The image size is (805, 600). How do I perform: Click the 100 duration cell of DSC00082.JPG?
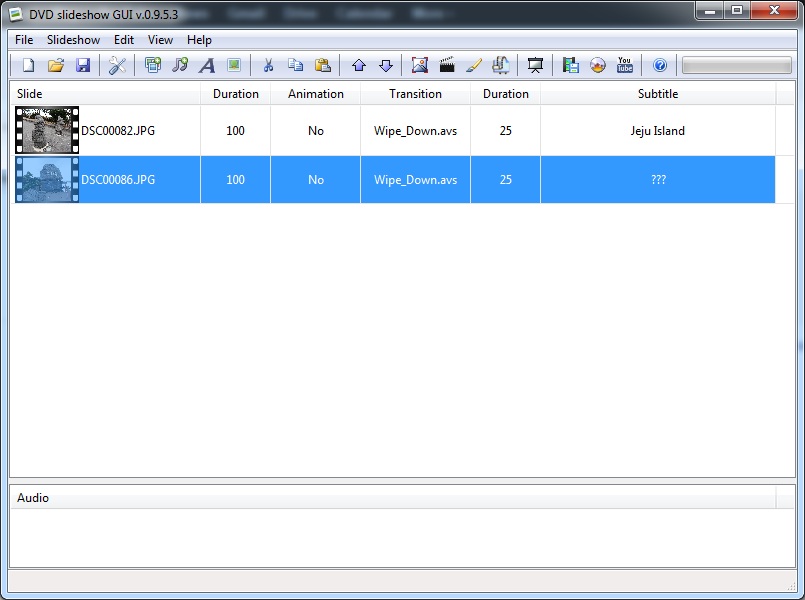click(235, 130)
